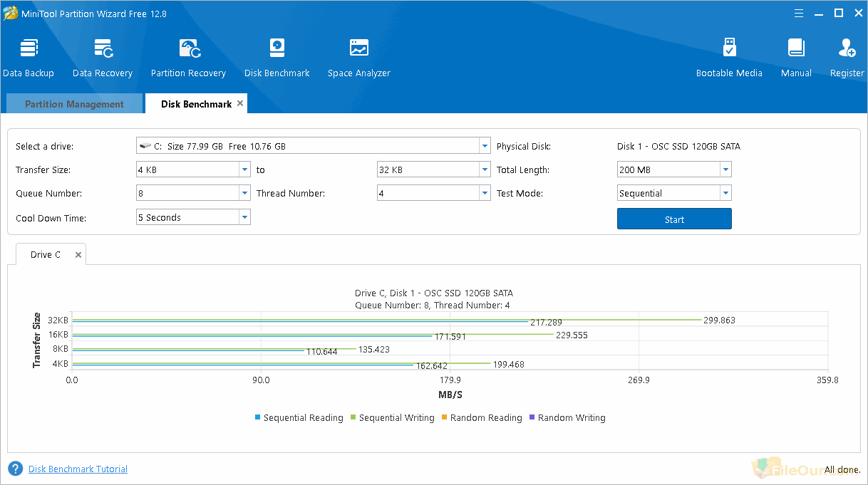Expand the Select a drive dropdown

(x=485, y=146)
